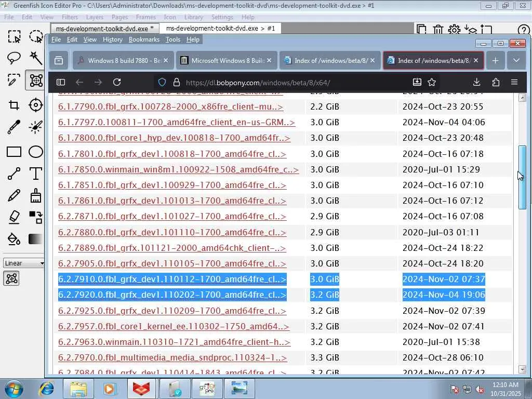
Task: Expand the Firefox list all tabs chevron
Action: [516, 60]
